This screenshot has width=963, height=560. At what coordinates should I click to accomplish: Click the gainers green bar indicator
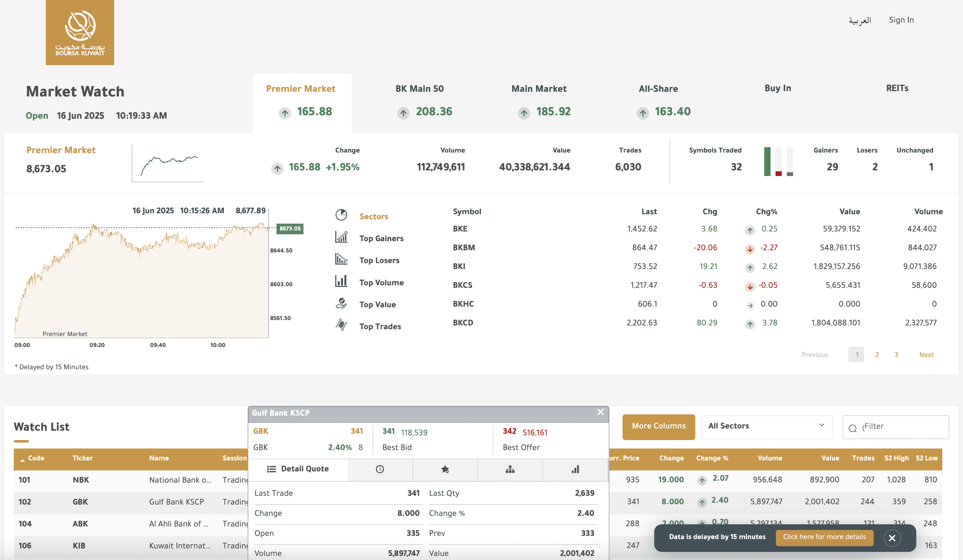pyautogui.click(x=767, y=162)
